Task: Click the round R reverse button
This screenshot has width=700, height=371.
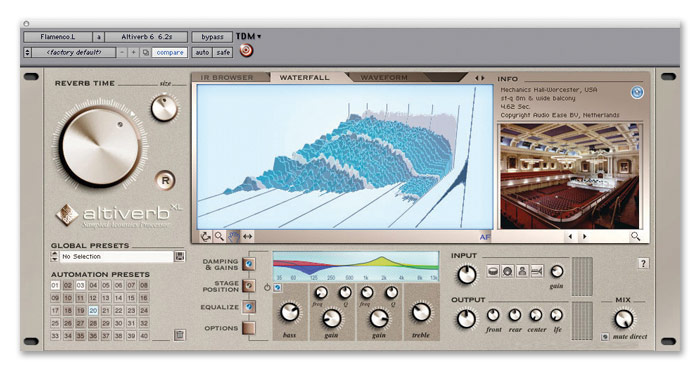Action: (165, 181)
